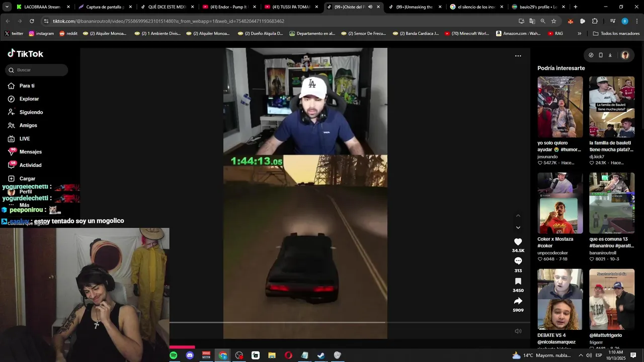This screenshot has height=362, width=644.
Task: Open the zoom magnifier icon in address bar
Action: pyautogui.click(x=543, y=21)
